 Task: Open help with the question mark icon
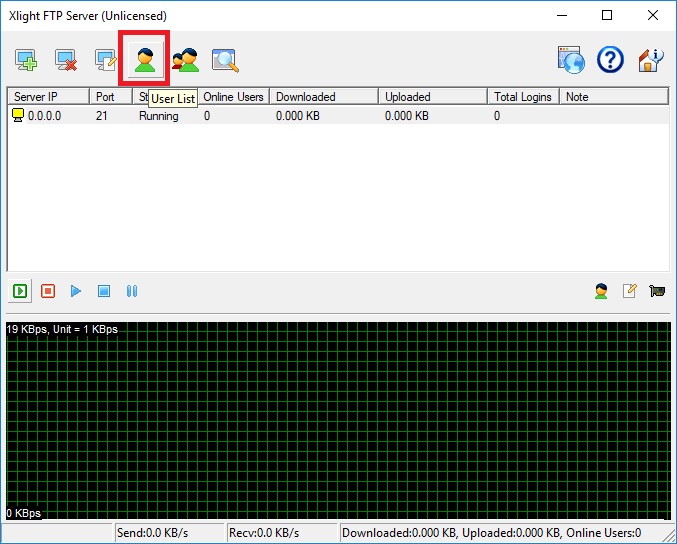[610, 60]
